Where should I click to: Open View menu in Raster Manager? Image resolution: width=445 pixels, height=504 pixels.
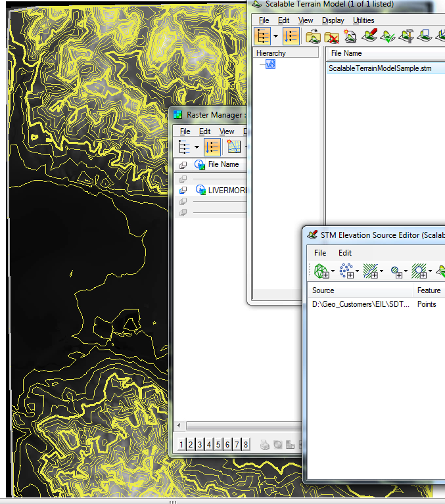[227, 131]
